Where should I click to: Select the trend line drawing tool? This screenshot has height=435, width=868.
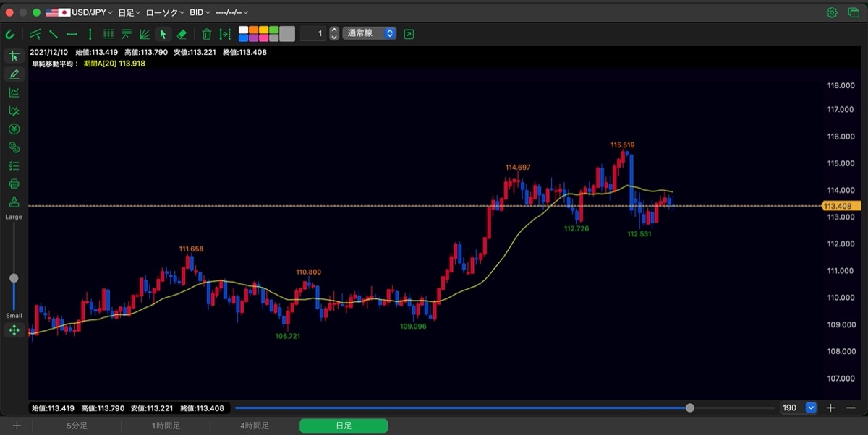(54, 34)
